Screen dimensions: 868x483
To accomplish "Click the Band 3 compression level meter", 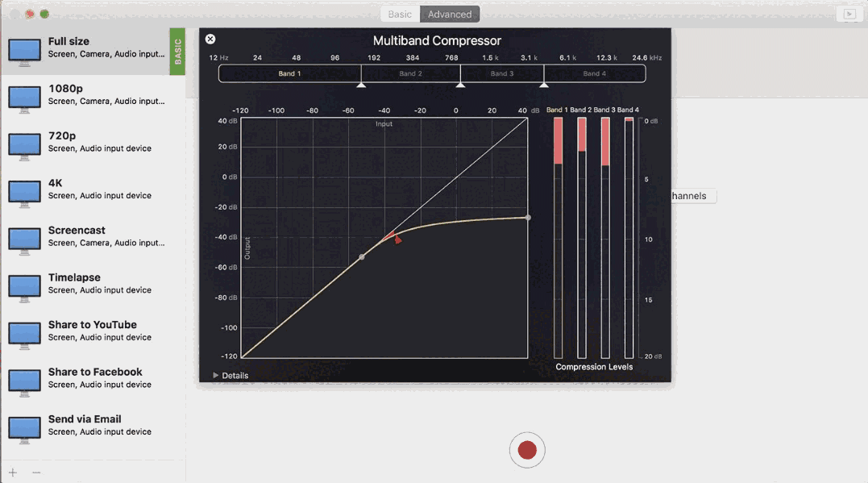I will pos(605,238).
